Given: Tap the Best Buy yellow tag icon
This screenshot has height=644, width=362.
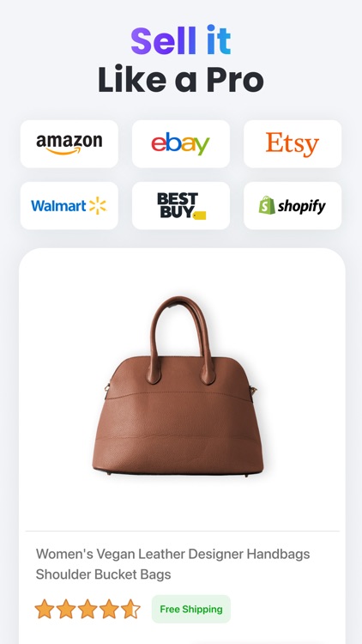Looking at the screenshot, I should click(x=200, y=216).
